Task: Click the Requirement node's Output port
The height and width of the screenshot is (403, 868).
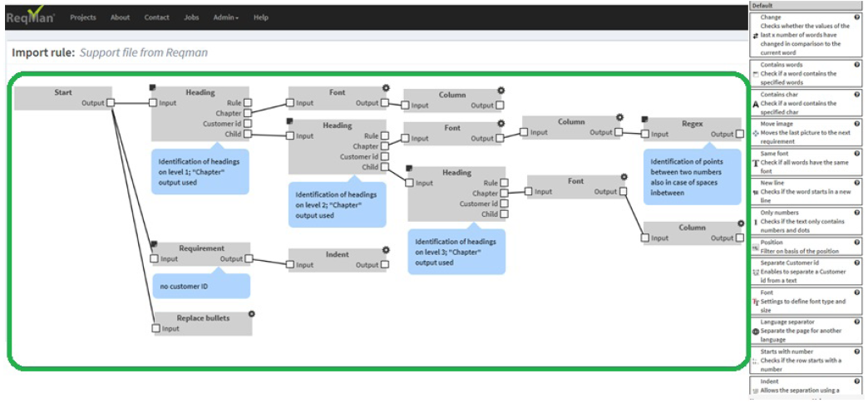Action: click(249, 258)
